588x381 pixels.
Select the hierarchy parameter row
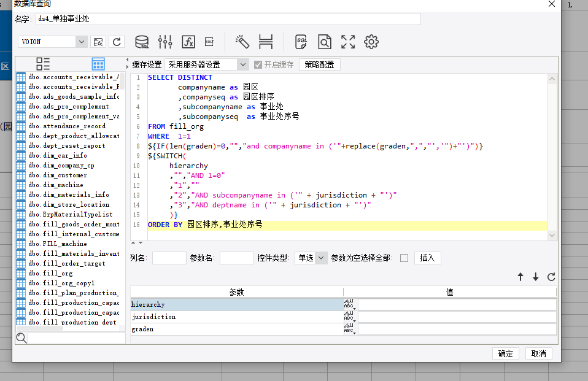pyautogui.click(x=237, y=304)
